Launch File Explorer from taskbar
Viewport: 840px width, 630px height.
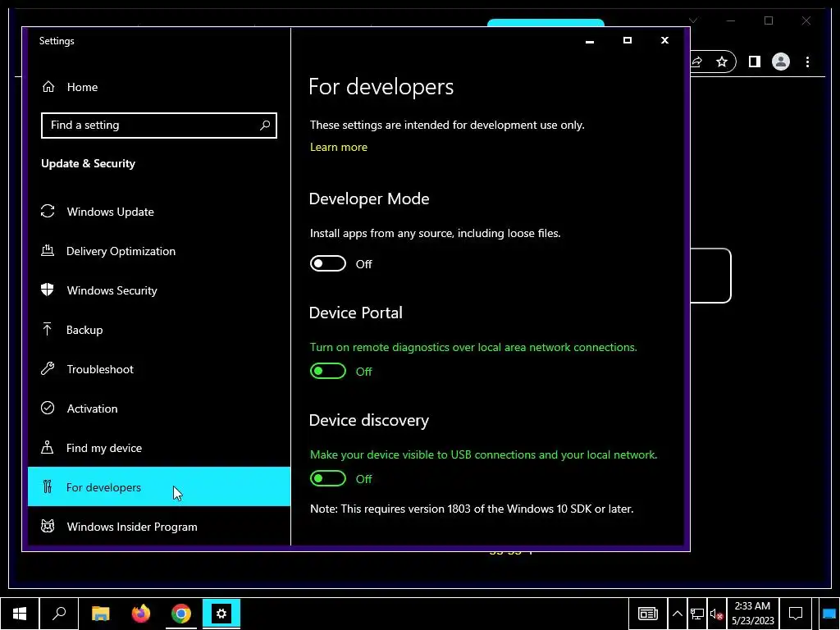[100, 614]
